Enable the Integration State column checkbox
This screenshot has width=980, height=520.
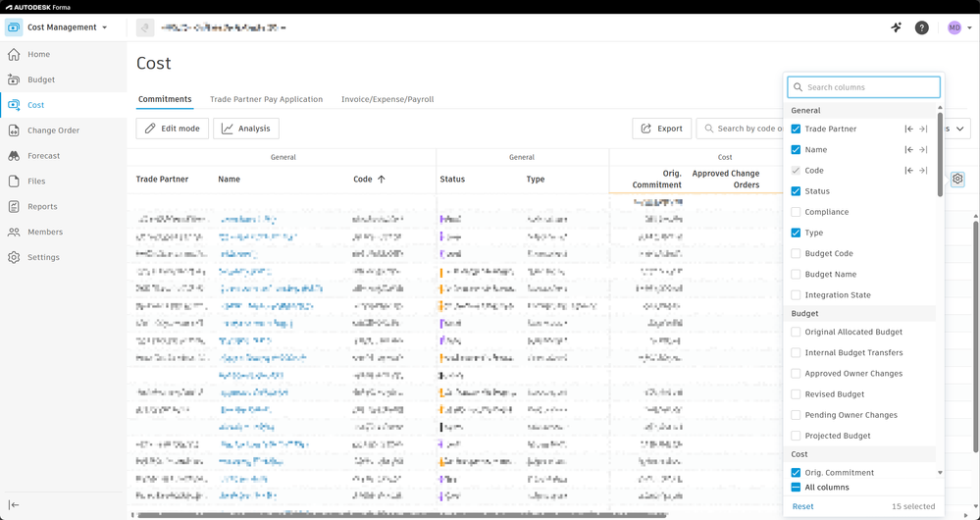[x=796, y=295]
